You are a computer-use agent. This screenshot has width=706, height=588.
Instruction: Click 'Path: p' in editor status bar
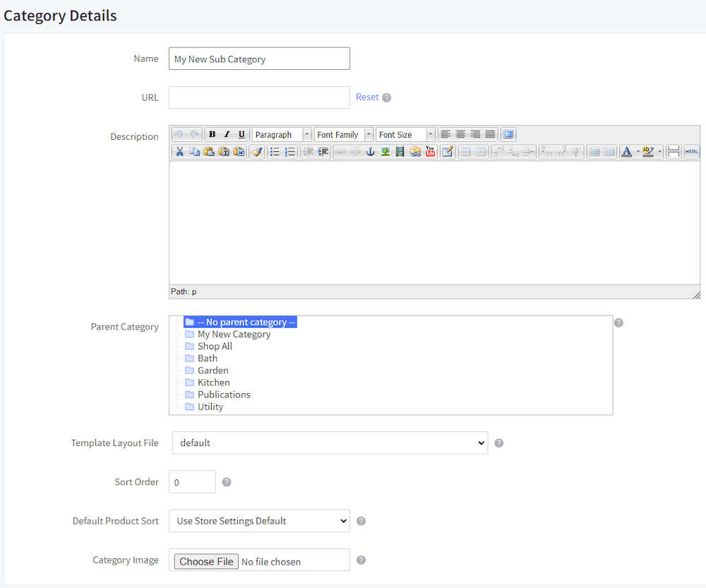point(184,292)
